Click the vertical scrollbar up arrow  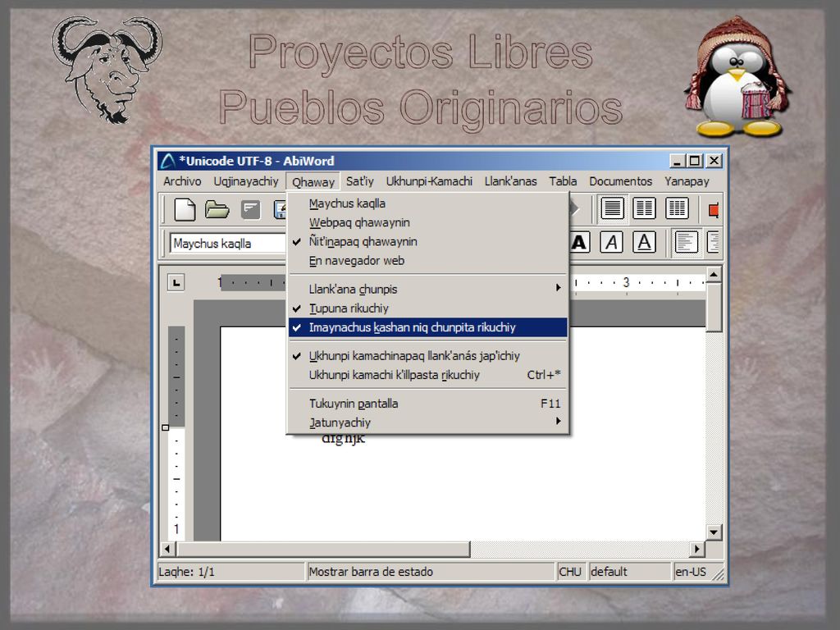[x=714, y=275]
